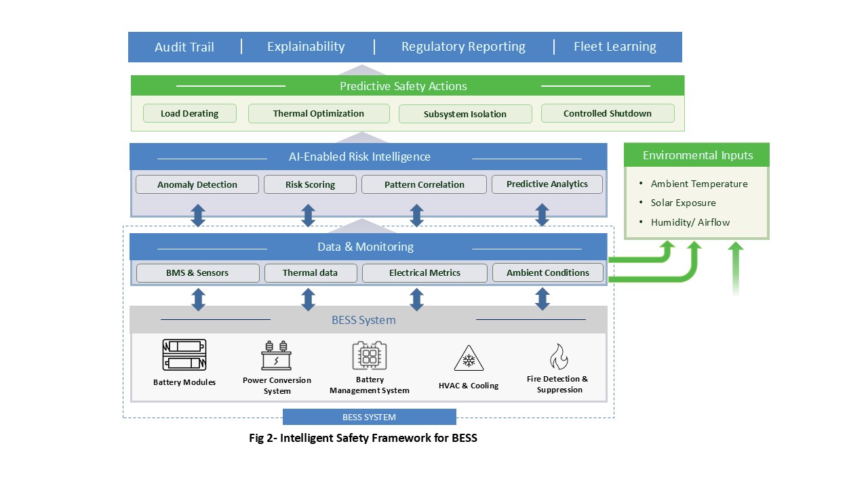Click the Pattern Correlation box

point(425,184)
